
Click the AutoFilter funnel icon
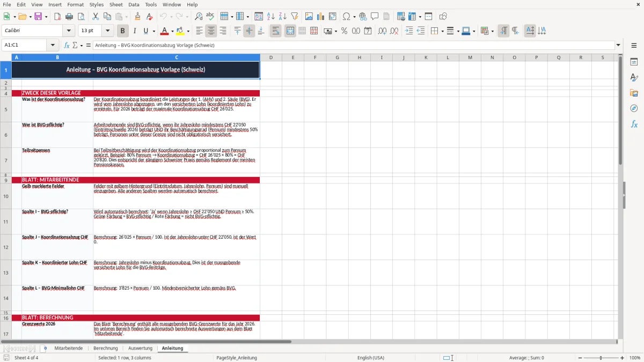pos(294,17)
